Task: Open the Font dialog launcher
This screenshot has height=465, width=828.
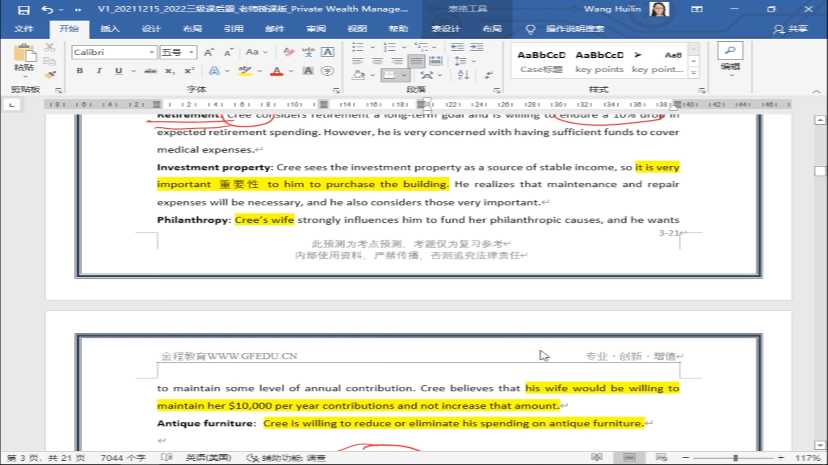Action: [336, 90]
